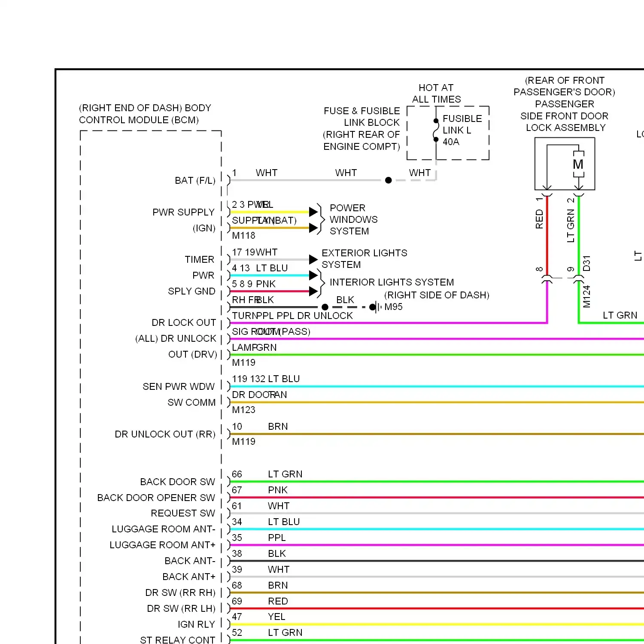The image size is (644, 644).
Task: Click the black ground wire leading to M95
Action: [301, 307]
